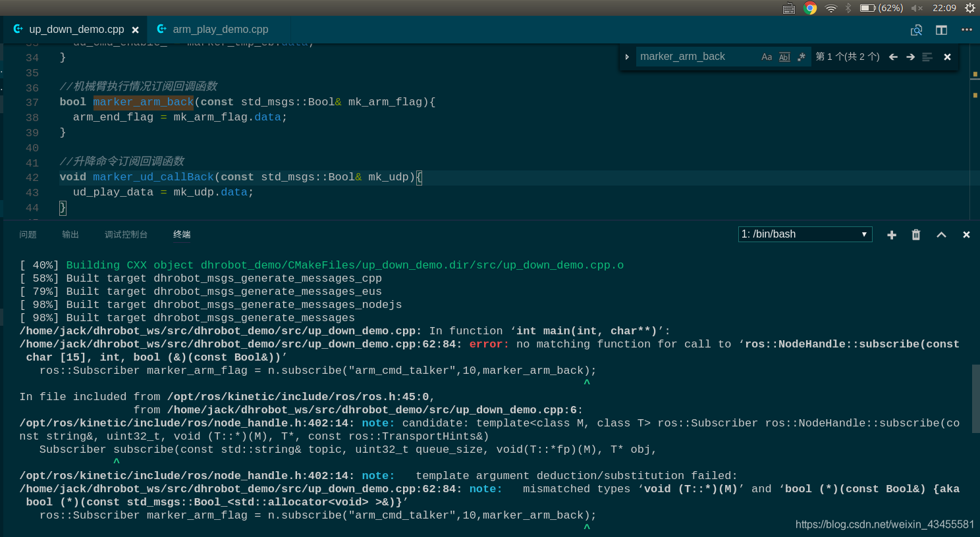Create a new terminal
Image resolution: width=980 pixels, height=537 pixels.
pyautogui.click(x=892, y=235)
